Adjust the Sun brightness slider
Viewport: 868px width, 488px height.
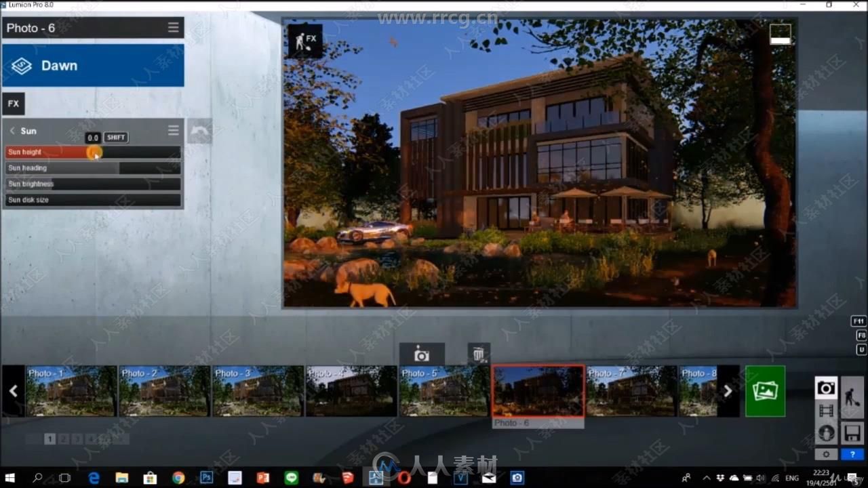[x=93, y=184]
